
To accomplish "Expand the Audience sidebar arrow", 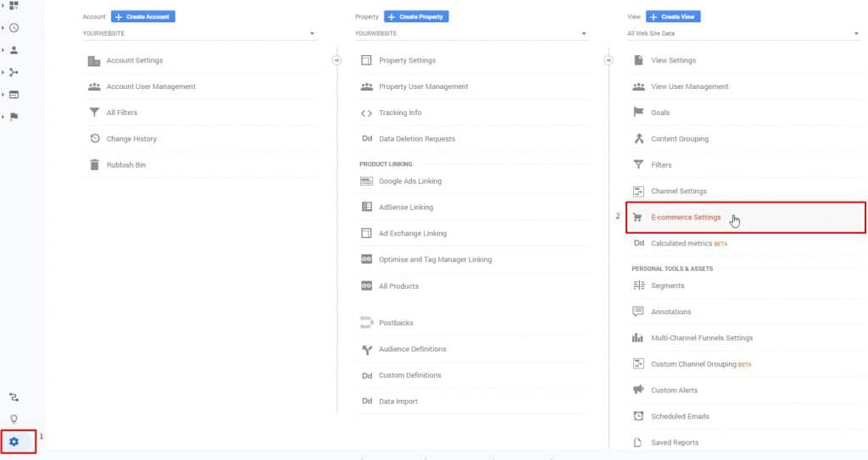I will tap(3, 50).
